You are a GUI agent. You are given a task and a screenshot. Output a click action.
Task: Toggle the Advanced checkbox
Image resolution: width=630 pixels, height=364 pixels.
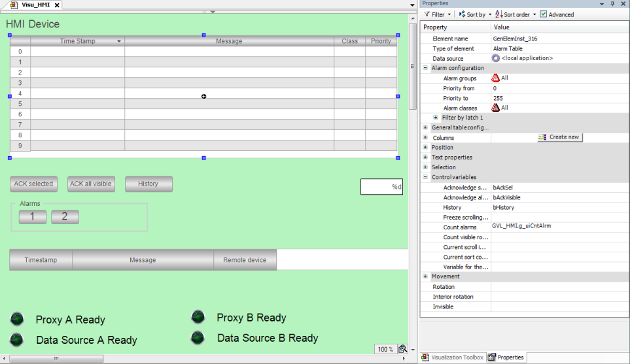544,14
